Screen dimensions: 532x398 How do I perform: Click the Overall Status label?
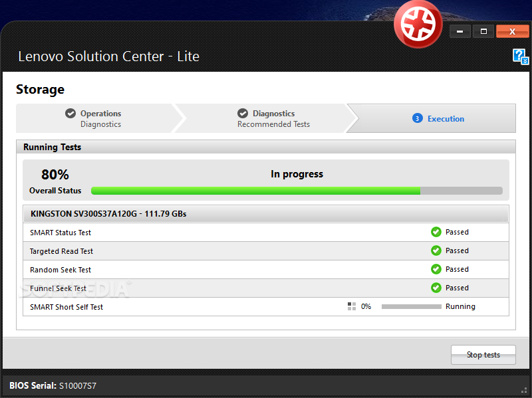[x=55, y=191]
